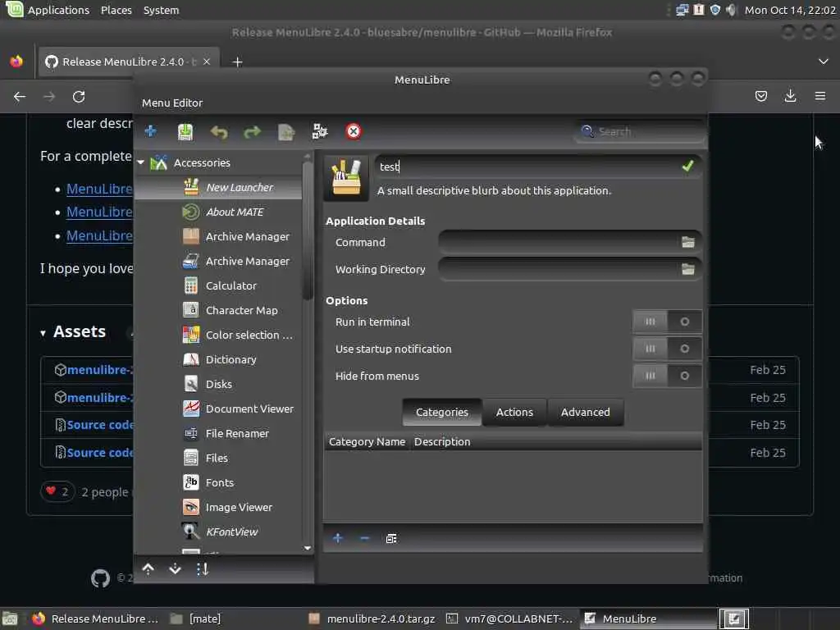
Task: Select About MATE in the tree
Action: pyautogui.click(x=235, y=212)
